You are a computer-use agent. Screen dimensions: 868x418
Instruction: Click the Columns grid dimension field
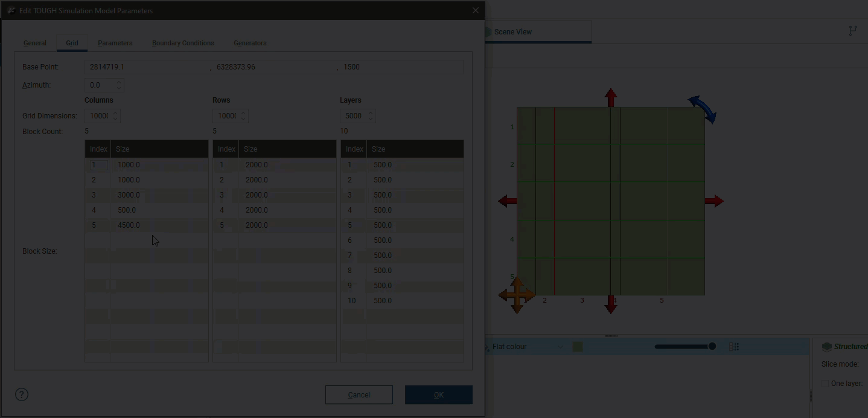[98, 116]
